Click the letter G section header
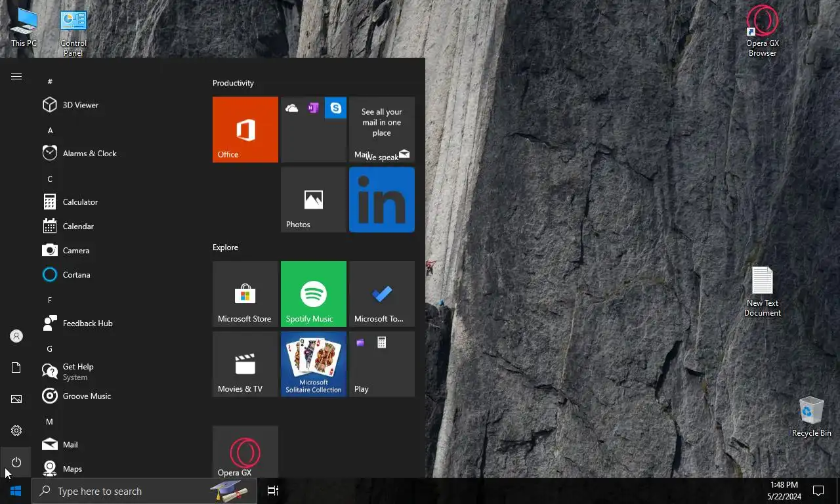840x504 pixels. click(50, 349)
